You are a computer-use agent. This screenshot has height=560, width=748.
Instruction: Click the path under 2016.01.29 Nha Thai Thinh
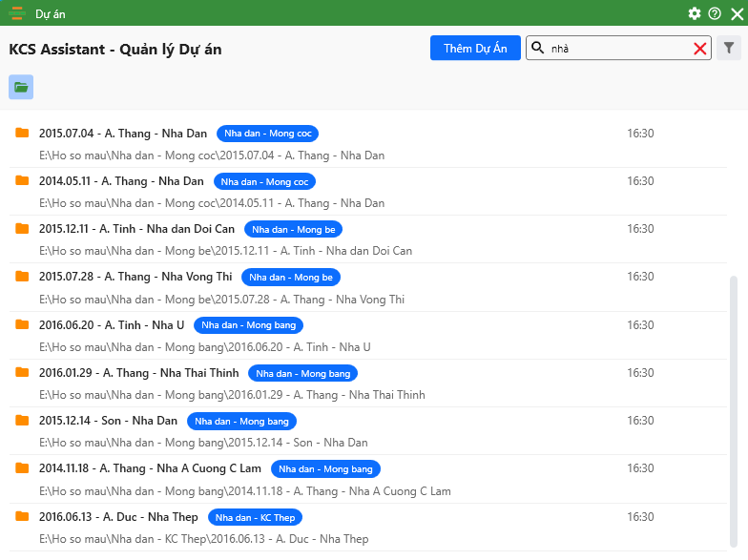[x=232, y=395]
